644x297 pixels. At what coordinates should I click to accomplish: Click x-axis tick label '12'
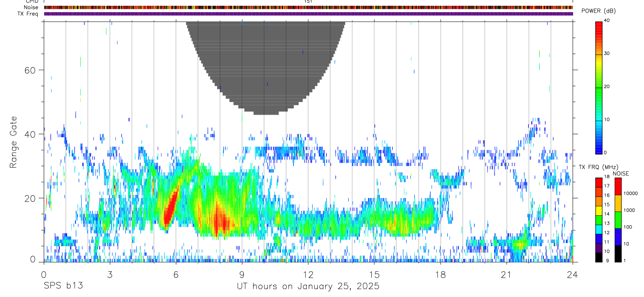click(308, 274)
